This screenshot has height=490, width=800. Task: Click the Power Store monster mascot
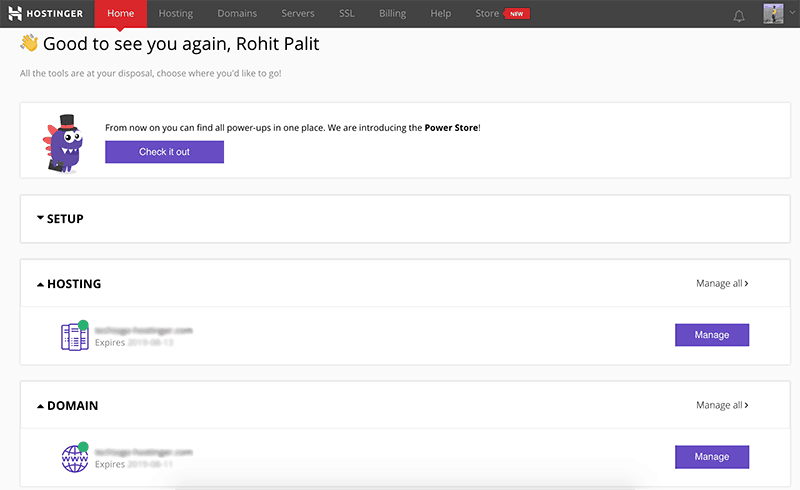click(x=63, y=143)
